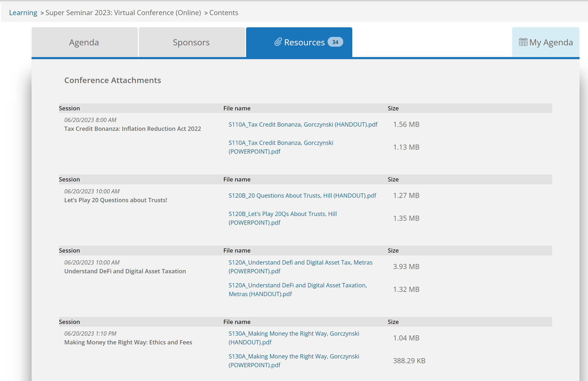Click the 'Conference Attachments' heading

coord(113,80)
